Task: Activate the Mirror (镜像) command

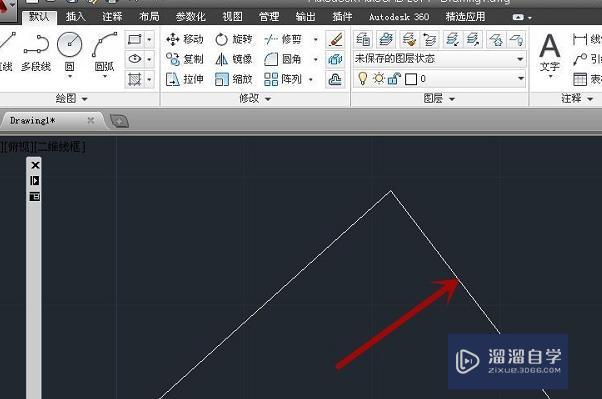Action: [233, 59]
